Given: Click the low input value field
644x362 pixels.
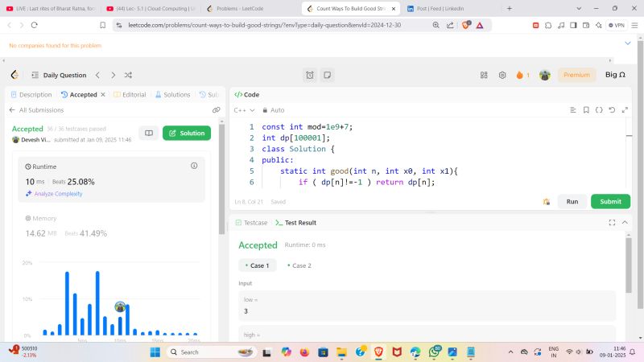Looking at the screenshot, I should [427, 306].
